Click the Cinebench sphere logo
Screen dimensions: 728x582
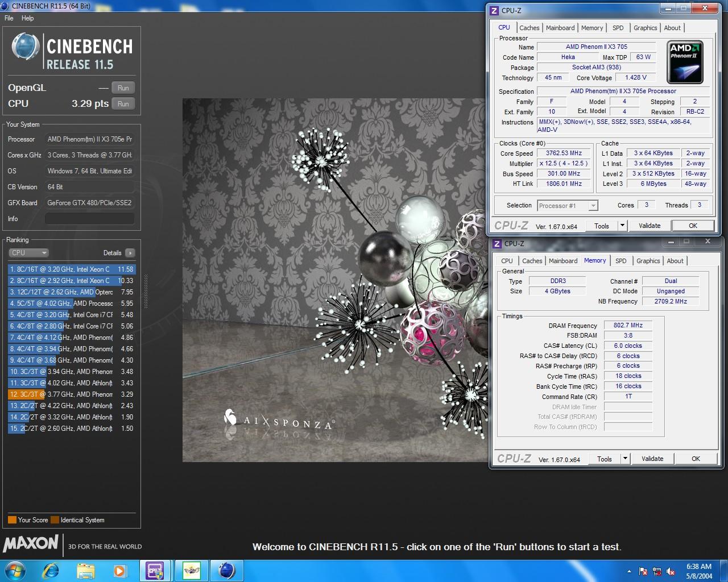[x=25, y=47]
